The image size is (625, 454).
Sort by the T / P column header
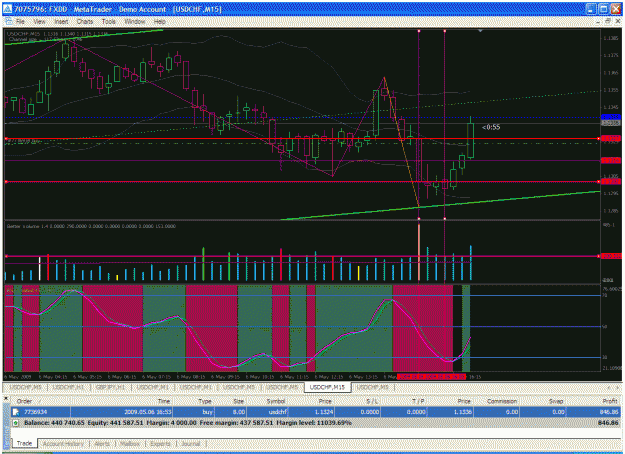point(418,401)
